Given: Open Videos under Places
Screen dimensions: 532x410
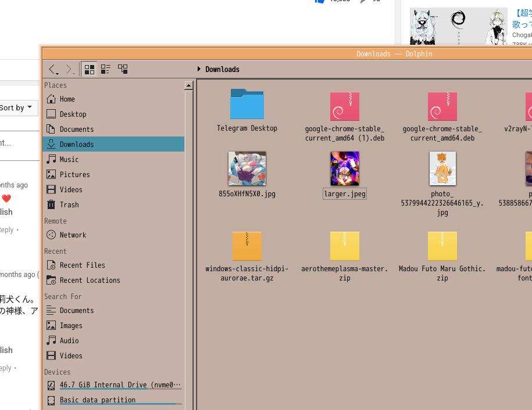Looking at the screenshot, I should click(x=113, y=189).
